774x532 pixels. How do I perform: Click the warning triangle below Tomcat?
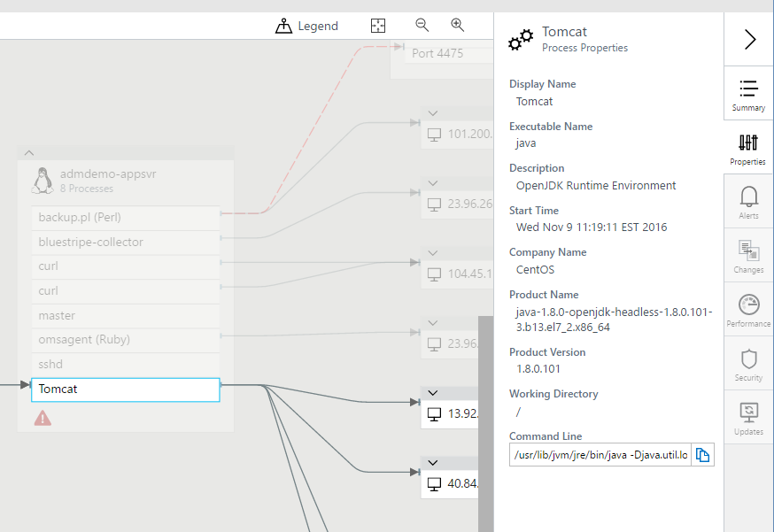[x=43, y=418]
